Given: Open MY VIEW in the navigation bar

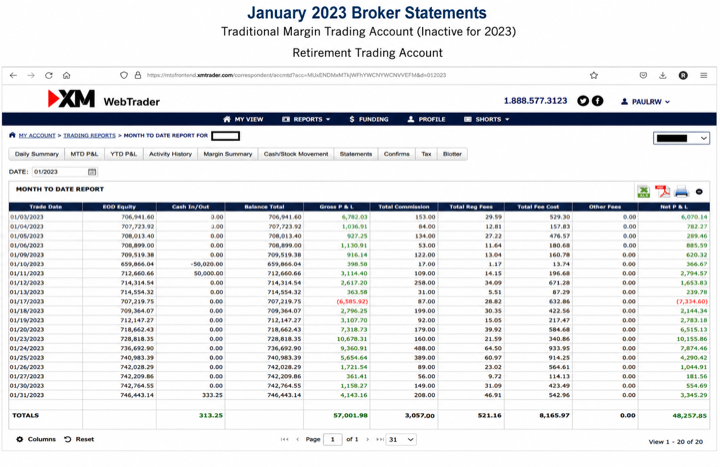Looking at the screenshot, I should (243, 119).
